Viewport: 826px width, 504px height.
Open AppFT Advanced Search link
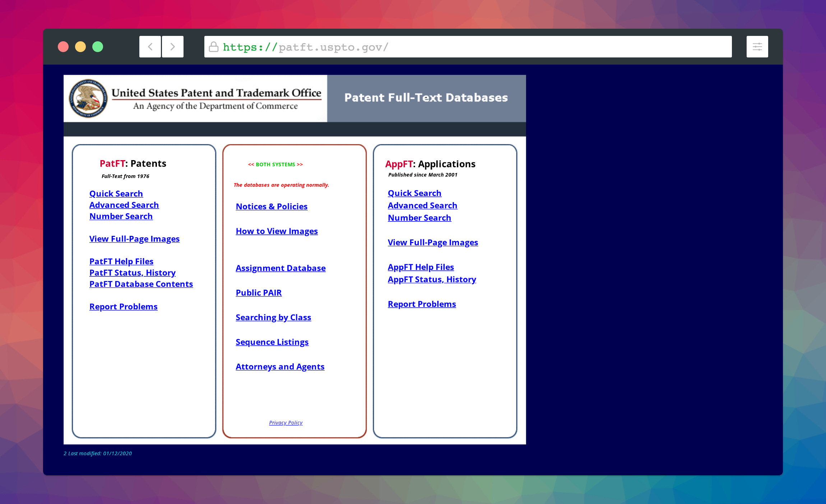422,206
